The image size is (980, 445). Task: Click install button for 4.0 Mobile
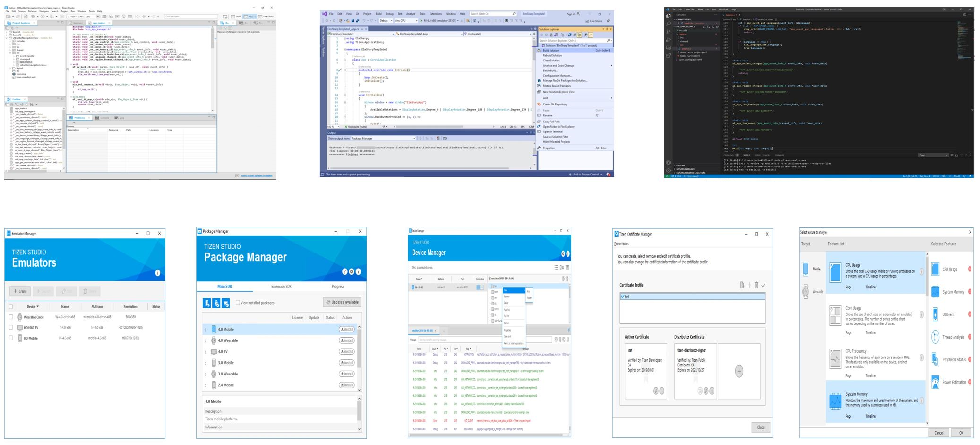tap(347, 330)
